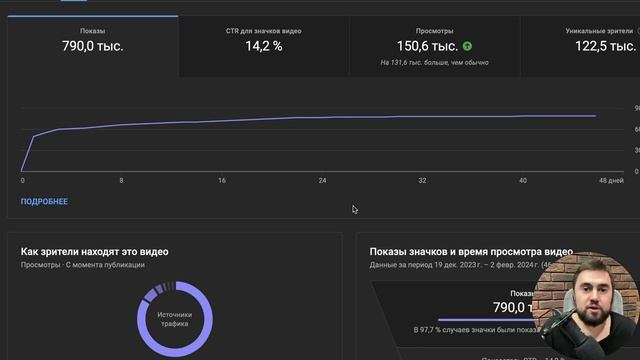Click the date range text '19 дек. 2023 г.'
Screen dimensions: 640x360
click(458, 265)
